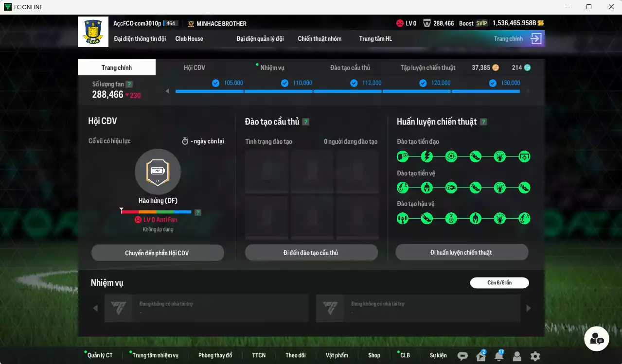Image resolution: width=622 pixels, height=364 pixels.
Task: Open the friends profile icon in bottom bar
Action: pos(517,356)
